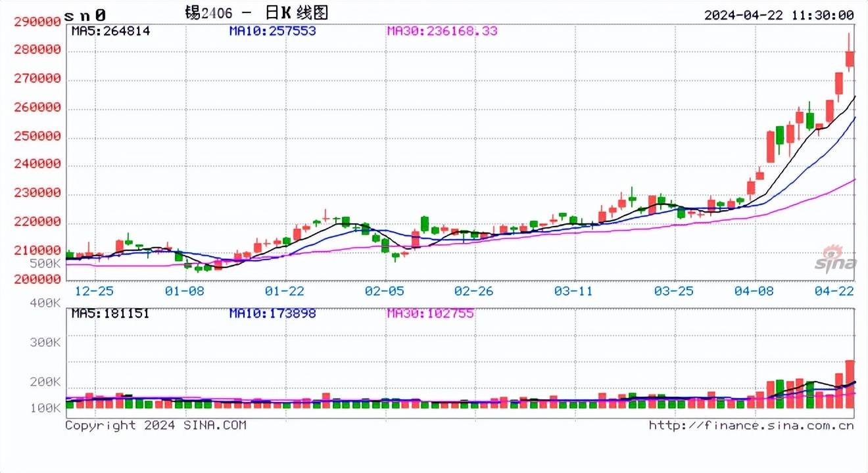Click the Copyright 2024 SINA.COM text
The height and width of the screenshot is (473, 868).
pyautogui.click(x=156, y=426)
